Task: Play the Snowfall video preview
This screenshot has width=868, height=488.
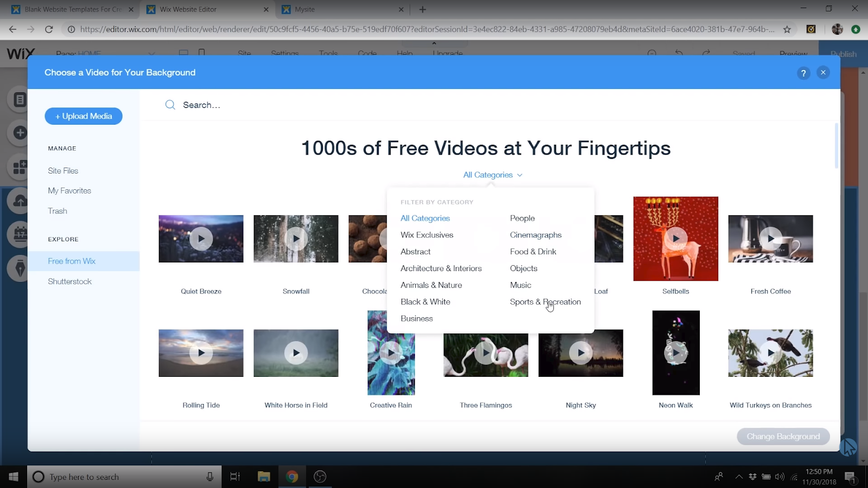Action: [296, 239]
